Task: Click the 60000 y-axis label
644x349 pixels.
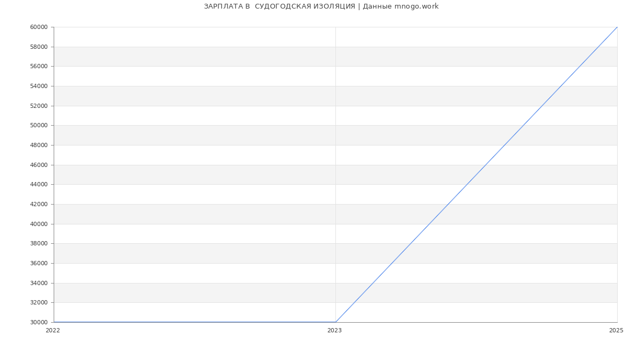Action: [x=39, y=27]
